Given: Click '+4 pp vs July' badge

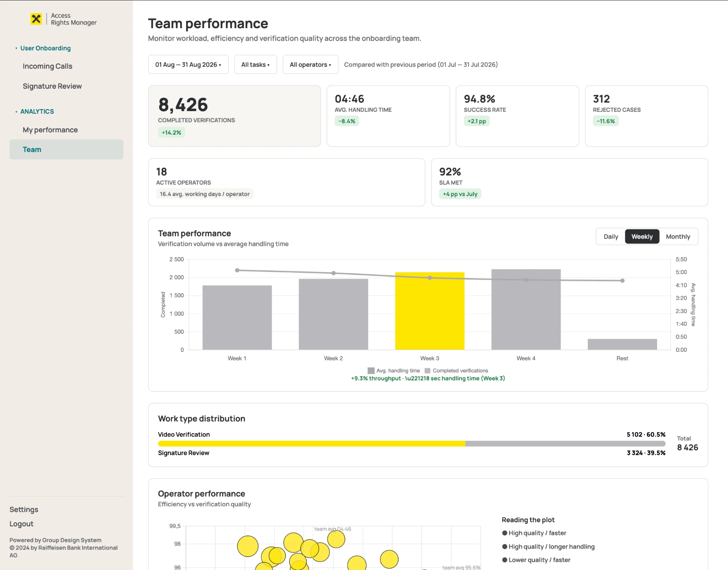Looking at the screenshot, I should tap(460, 194).
